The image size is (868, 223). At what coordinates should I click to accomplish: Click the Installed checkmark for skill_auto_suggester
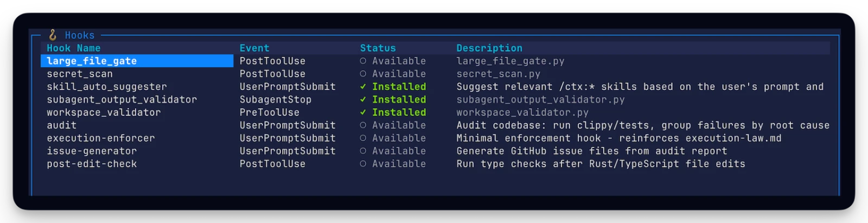pos(363,87)
